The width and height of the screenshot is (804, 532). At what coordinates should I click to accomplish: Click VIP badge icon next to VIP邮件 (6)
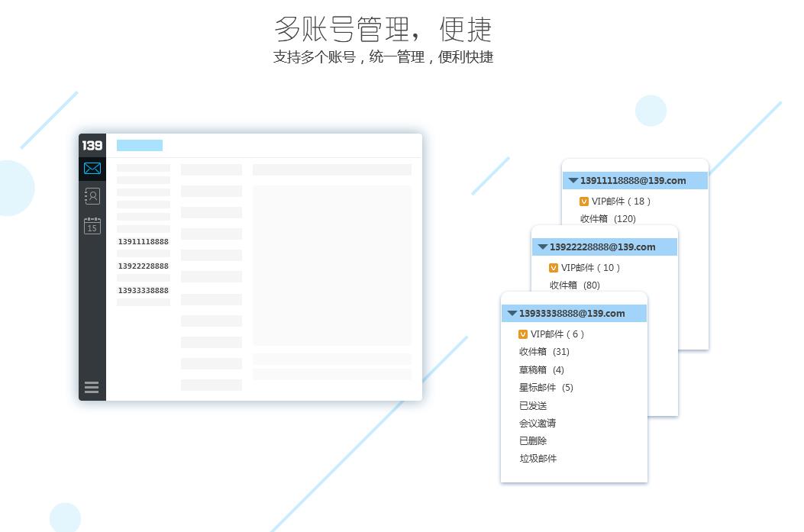point(523,334)
